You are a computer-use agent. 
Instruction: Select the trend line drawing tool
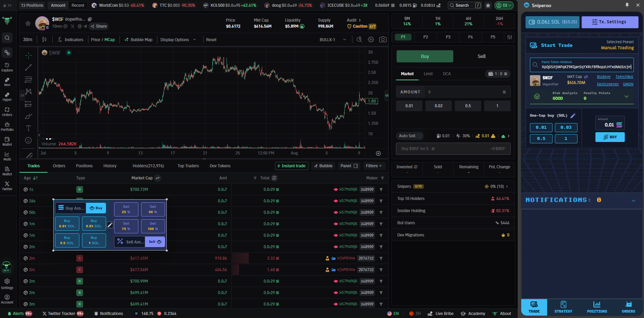(28, 67)
